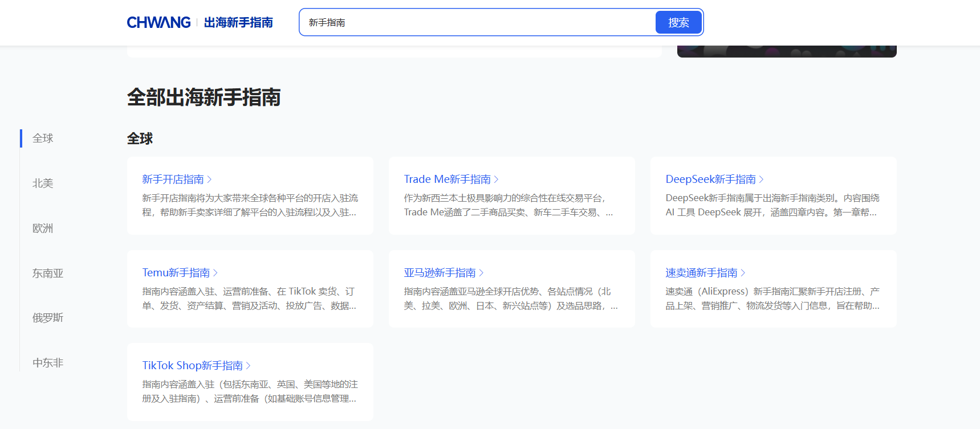Jump to 东南亚 section in sidebar

pos(48,273)
